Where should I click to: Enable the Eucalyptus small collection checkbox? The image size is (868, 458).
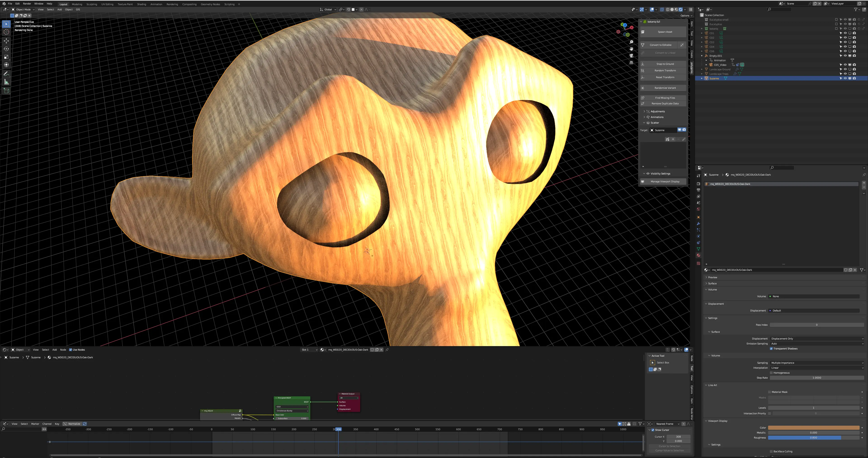point(836,19)
